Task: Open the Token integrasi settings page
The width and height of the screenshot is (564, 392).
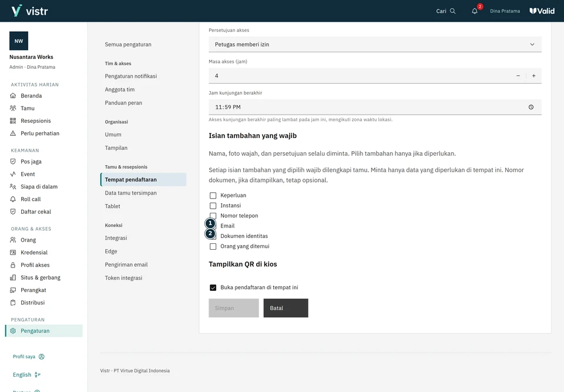Action: coord(124,278)
